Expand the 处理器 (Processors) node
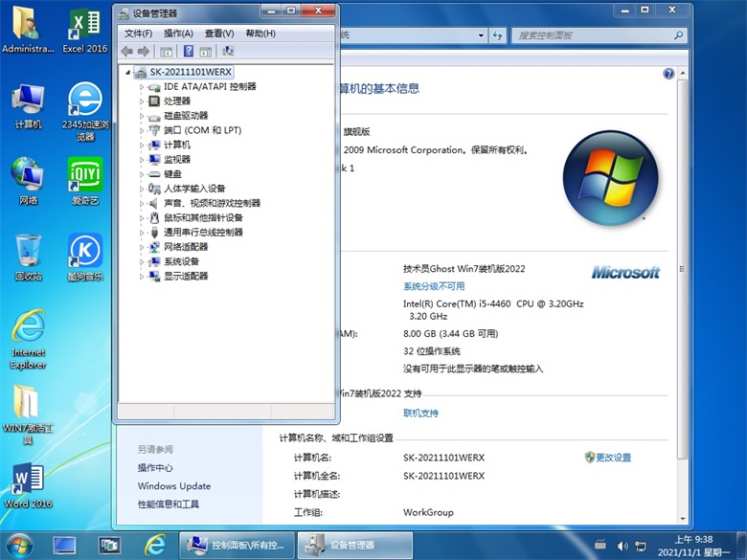The width and height of the screenshot is (747, 560). (143, 101)
